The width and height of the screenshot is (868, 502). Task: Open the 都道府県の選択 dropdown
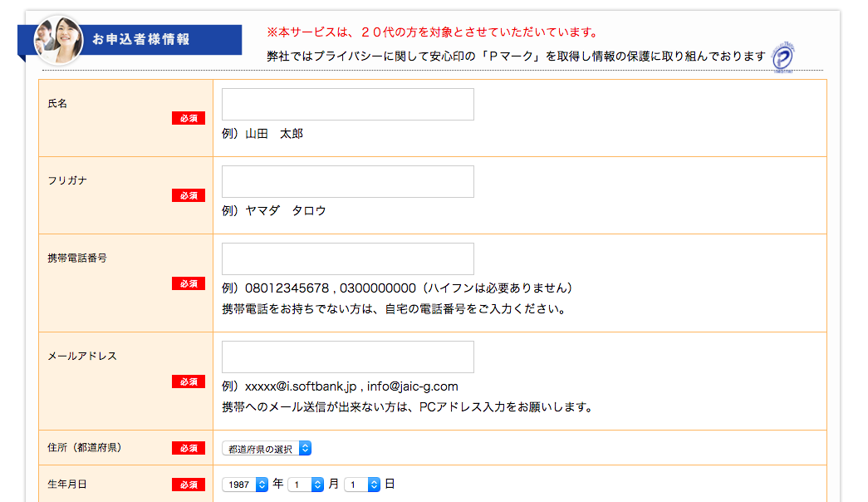[267, 448]
